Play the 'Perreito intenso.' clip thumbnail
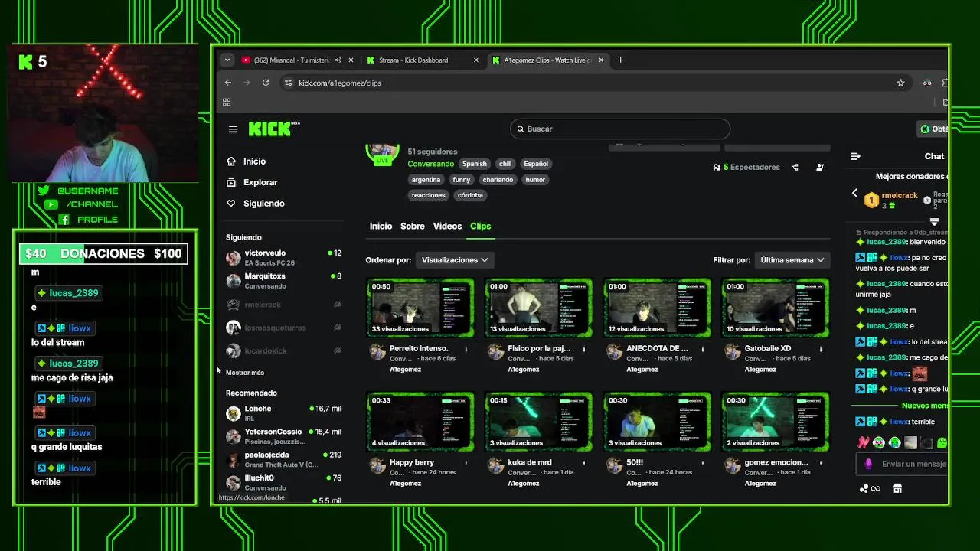Image resolution: width=980 pixels, height=551 pixels. tap(420, 308)
